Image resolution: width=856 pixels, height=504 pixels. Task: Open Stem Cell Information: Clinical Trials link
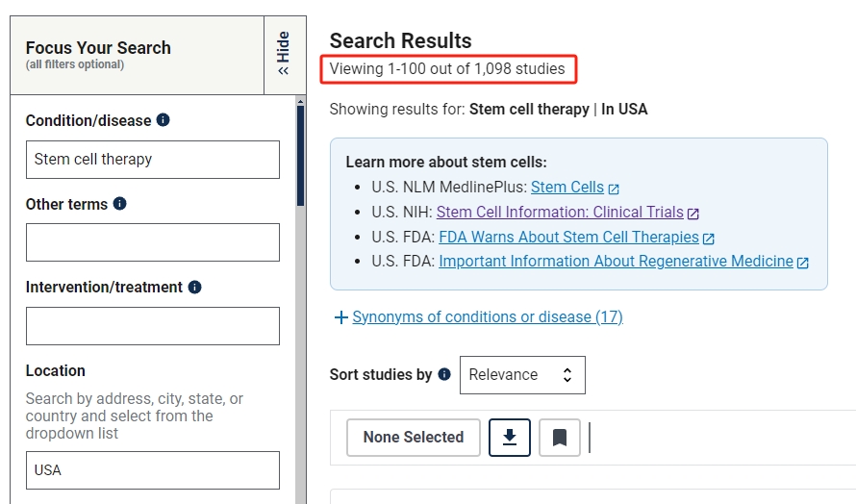click(559, 213)
